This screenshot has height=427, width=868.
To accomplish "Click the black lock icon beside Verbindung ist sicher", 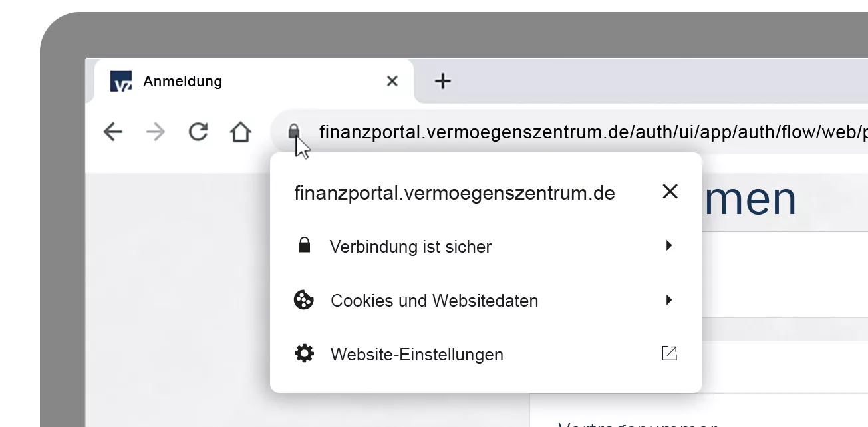I will pos(304,245).
